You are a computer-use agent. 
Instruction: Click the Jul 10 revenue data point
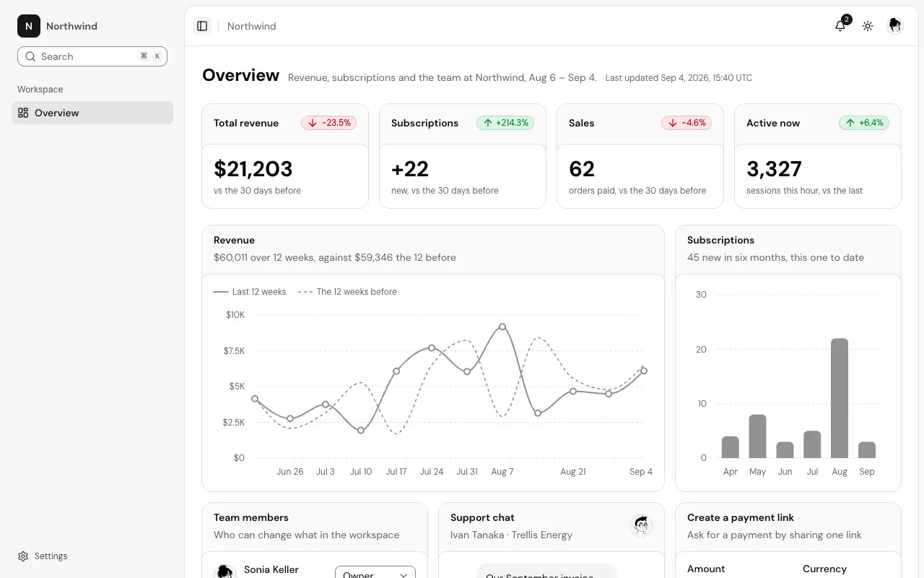click(361, 431)
